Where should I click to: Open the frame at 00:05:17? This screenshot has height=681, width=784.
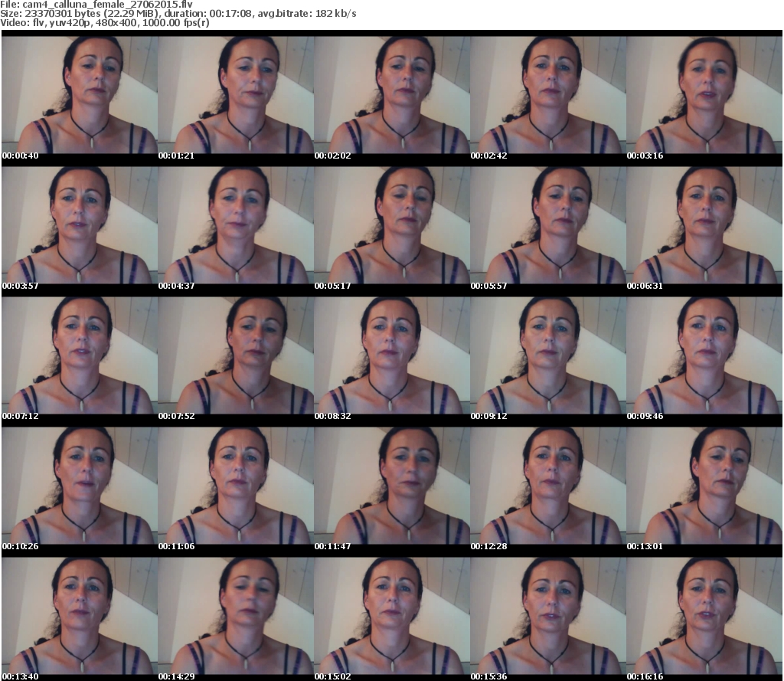point(391,225)
